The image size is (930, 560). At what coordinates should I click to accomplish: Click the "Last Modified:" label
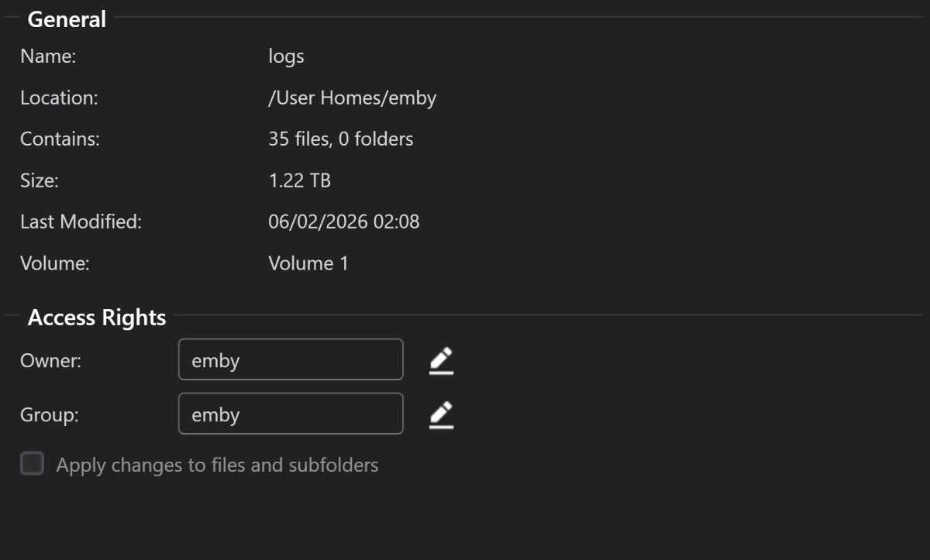click(x=81, y=222)
